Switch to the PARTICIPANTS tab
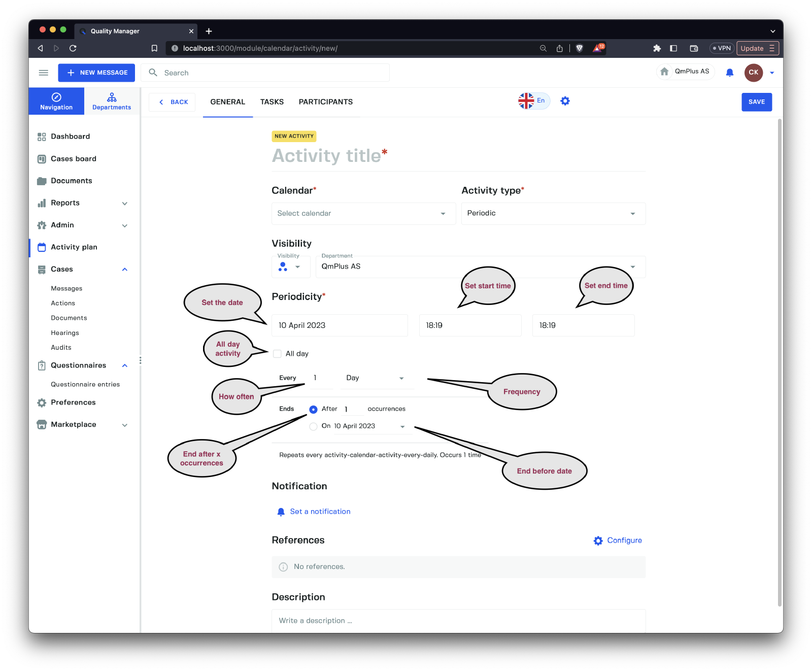Image resolution: width=812 pixels, height=671 pixels. (x=325, y=102)
